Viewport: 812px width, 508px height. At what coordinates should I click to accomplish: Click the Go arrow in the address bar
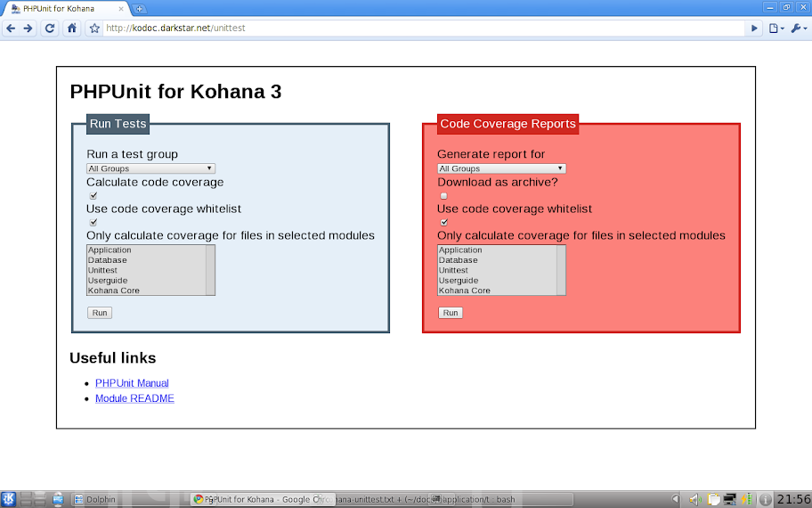point(754,28)
